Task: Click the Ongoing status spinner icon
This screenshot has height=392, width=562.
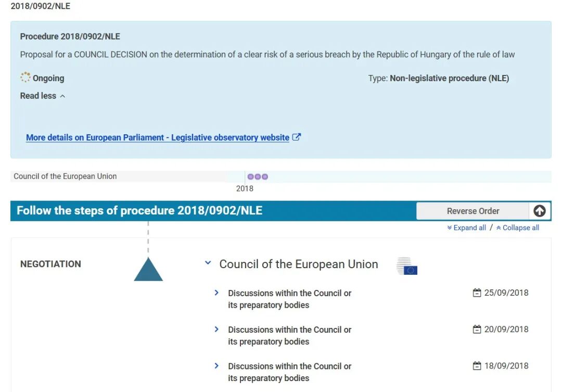Action: (25, 77)
